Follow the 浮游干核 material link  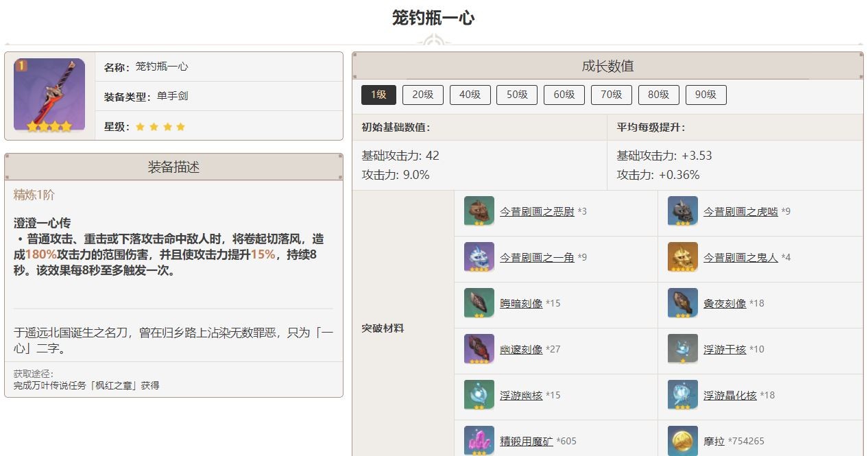tap(725, 350)
